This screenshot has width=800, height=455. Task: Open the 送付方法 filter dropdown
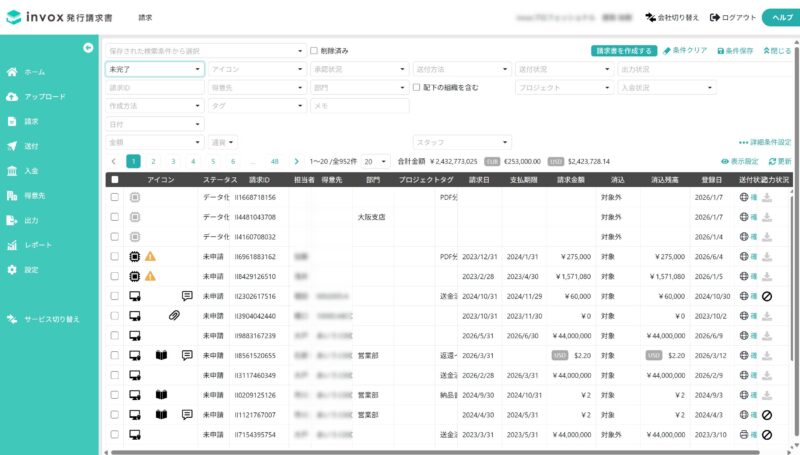pos(462,69)
